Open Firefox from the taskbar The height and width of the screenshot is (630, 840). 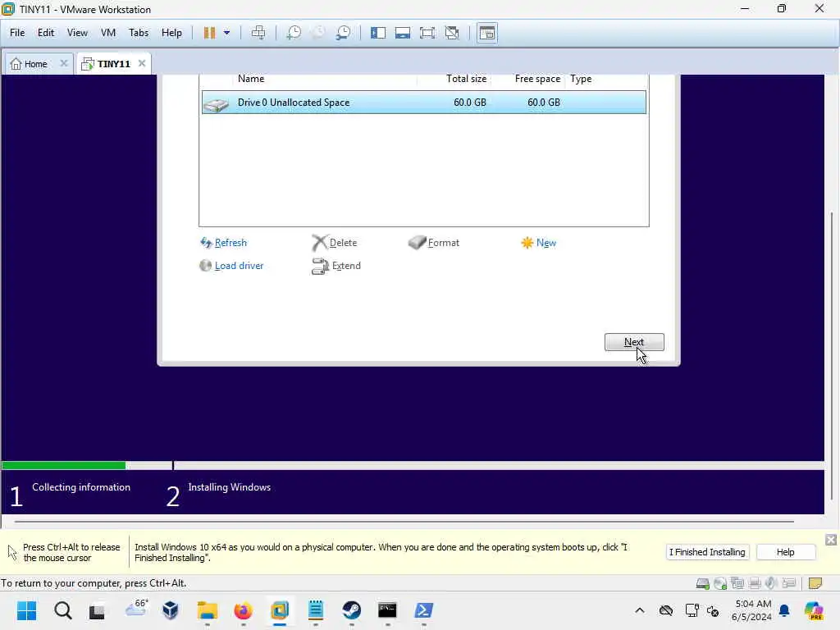pos(243,610)
